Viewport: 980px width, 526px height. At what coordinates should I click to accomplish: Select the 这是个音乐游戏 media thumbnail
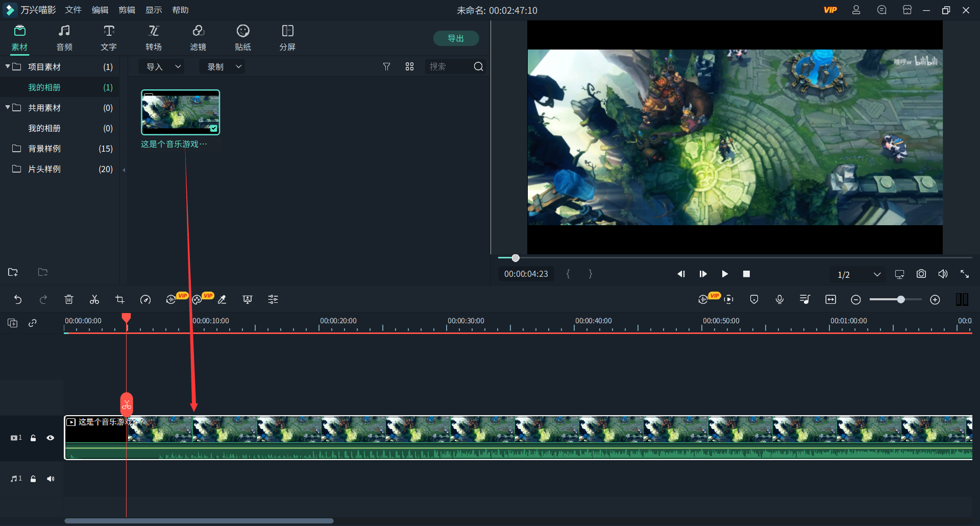180,112
